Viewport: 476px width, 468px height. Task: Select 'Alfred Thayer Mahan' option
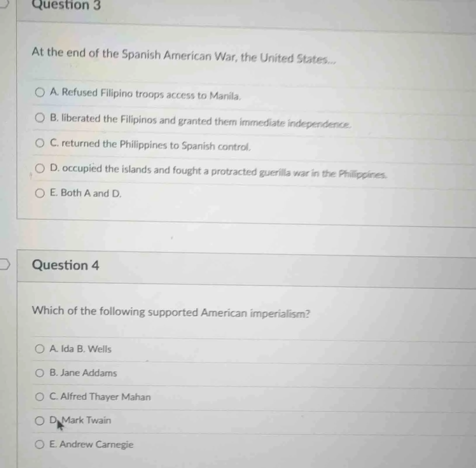click(x=40, y=397)
